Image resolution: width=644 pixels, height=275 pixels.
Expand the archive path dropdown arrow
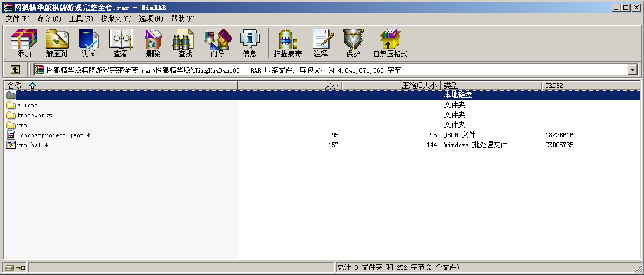(x=632, y=70)
